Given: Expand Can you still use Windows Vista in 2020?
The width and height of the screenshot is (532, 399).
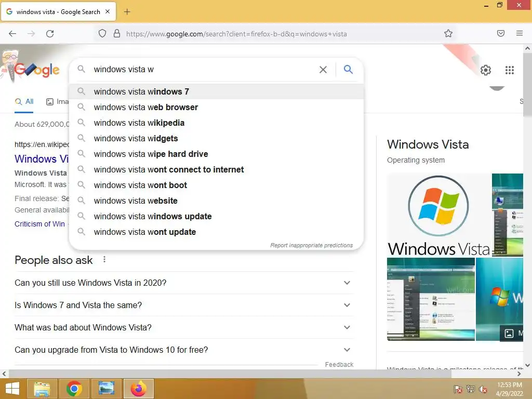Looking at the screenshot, I should point(184,283).
